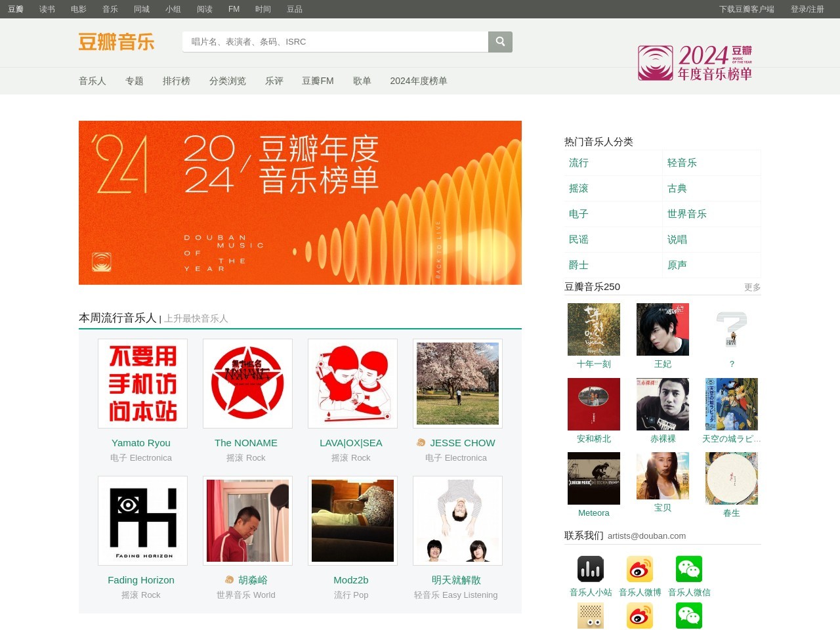
Task: Open the 安和桥北 album cover
Action: (x=594, y=404)
